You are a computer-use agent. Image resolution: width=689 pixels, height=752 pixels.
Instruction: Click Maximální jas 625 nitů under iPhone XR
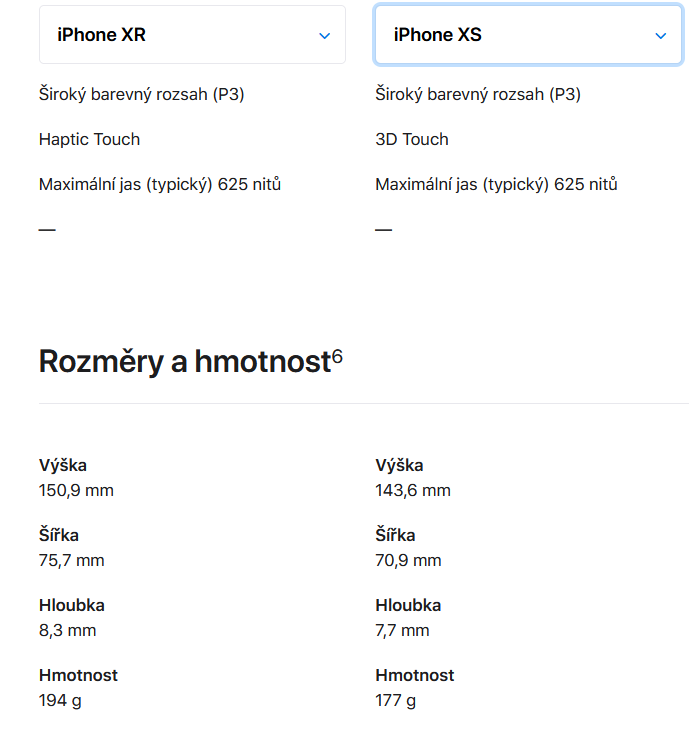click(160, 184)
